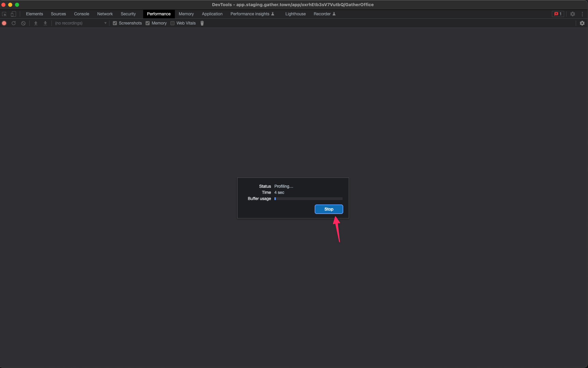The height and width of the screenshot is (368, 588).
Task: Maximize the DevTools window
Action: (17, 5)
